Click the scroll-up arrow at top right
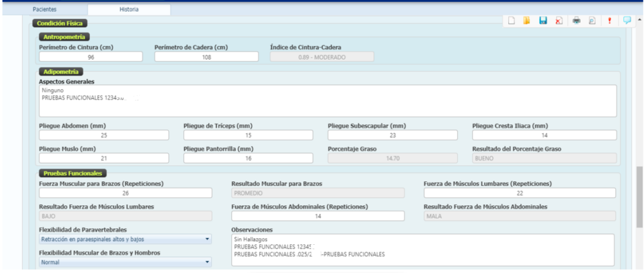644x273 pixels. point(639,20)
